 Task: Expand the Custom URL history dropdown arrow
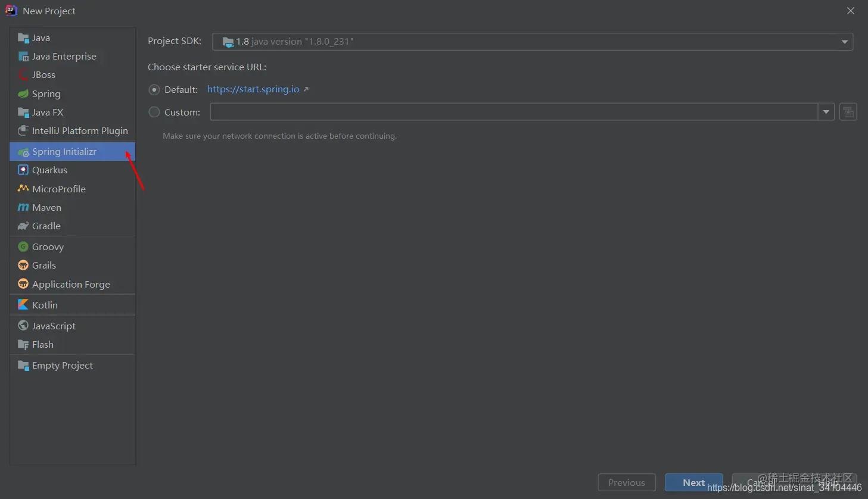826,112
